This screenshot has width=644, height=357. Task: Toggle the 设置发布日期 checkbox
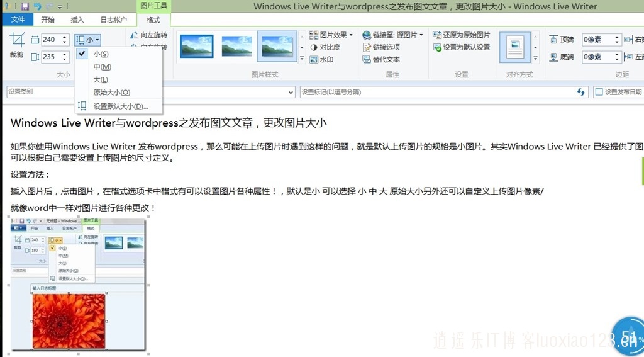click(x=599, y=92)
